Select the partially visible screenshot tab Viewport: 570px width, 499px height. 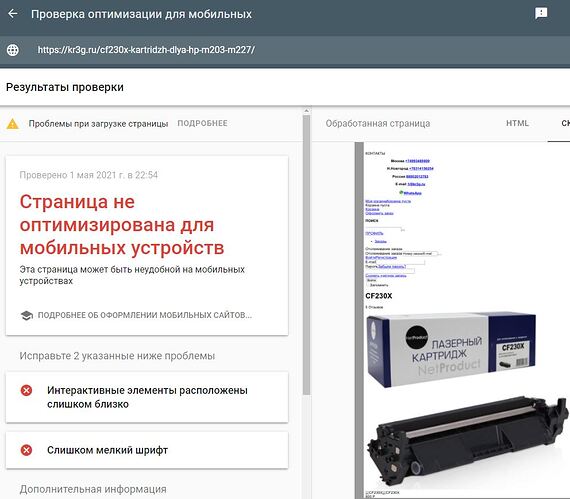[565, 124]
